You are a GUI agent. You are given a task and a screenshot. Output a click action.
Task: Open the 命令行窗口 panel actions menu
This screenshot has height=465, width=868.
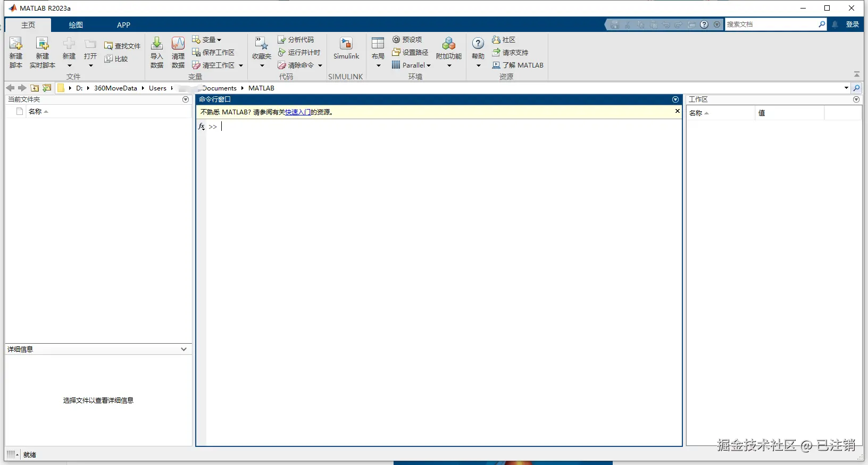point(675,99)
